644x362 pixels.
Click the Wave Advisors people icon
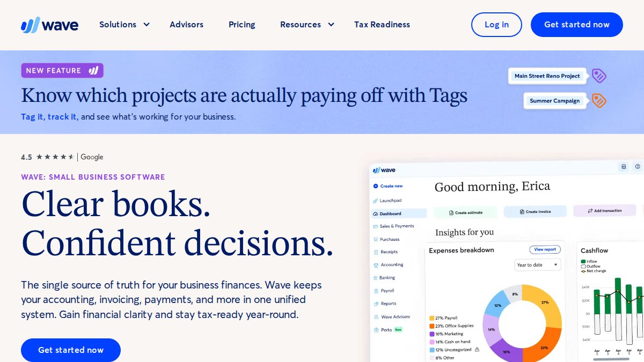376,317
